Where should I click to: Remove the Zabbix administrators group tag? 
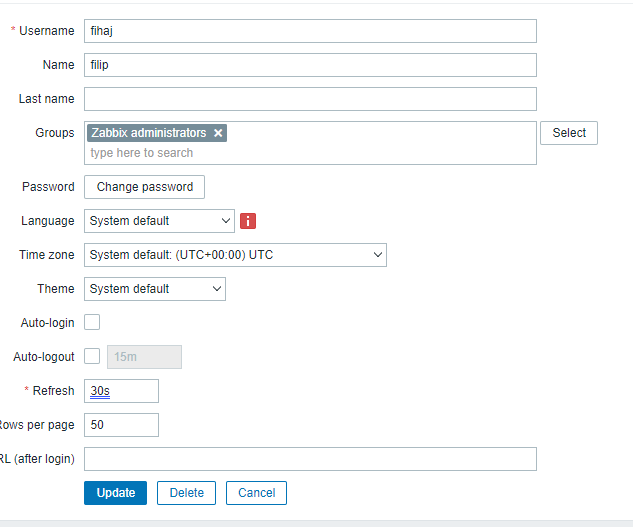218,133
